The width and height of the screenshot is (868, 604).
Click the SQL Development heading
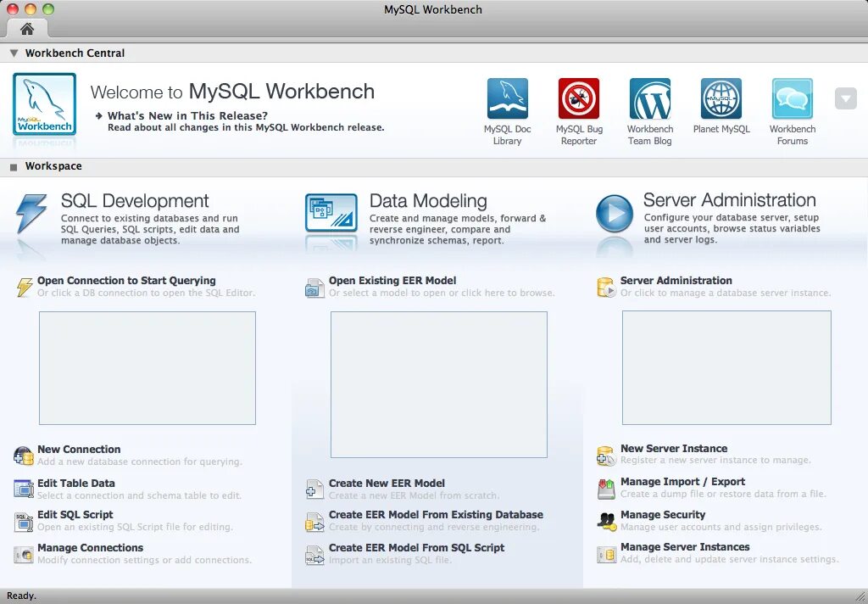coord(135,200)
